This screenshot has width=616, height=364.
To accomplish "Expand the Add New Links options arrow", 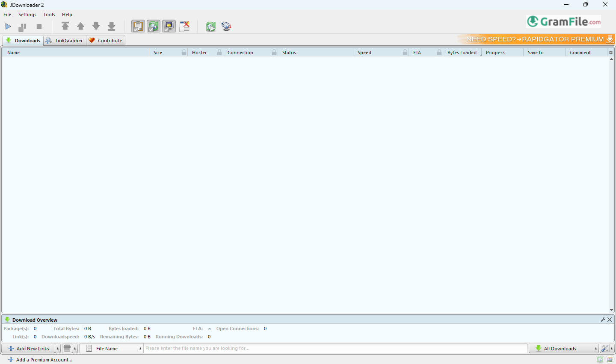I will pyautogui.click(x=58, y=349).
